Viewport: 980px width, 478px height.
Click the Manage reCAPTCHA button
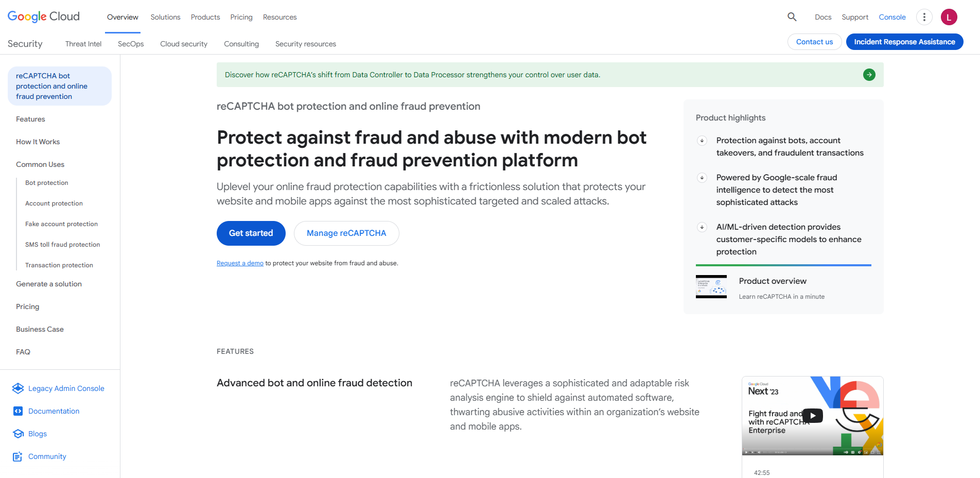pos(346,233)
